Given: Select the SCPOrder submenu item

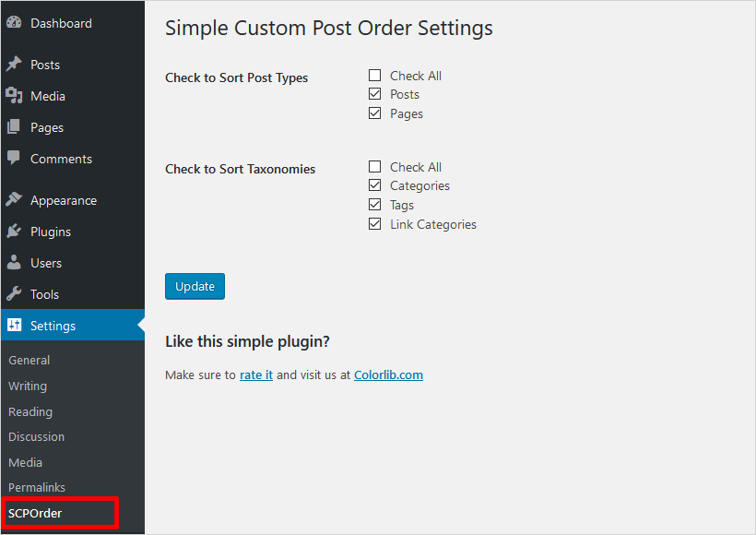Looking at the screenshot, I should [35, 513].
